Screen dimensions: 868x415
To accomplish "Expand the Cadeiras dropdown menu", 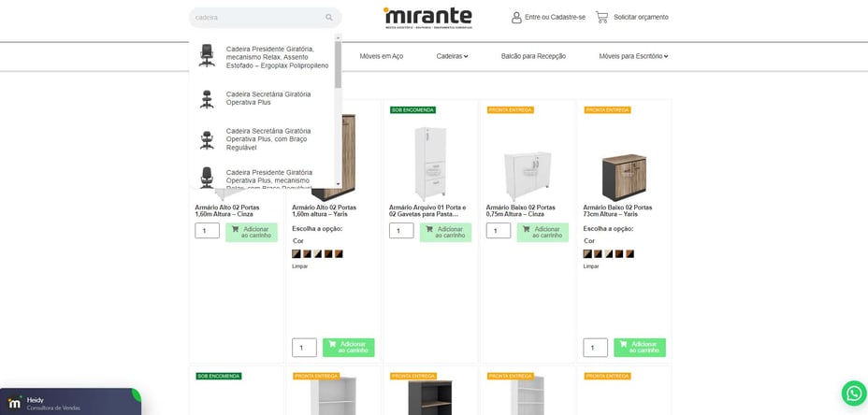I will [452, 56].
